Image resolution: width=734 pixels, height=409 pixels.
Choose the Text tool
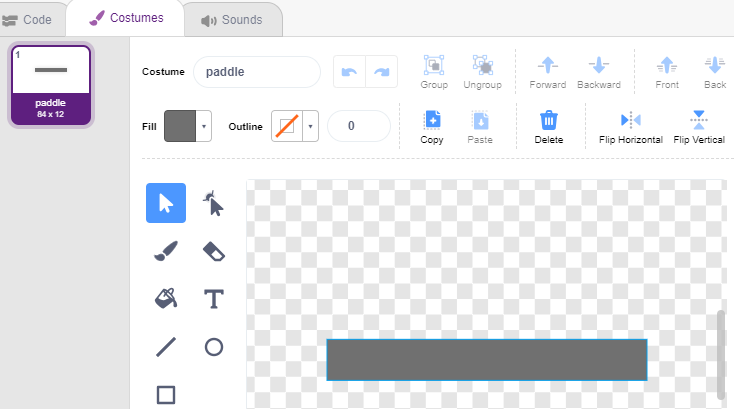pyautogui.click(x=213, y=299)
